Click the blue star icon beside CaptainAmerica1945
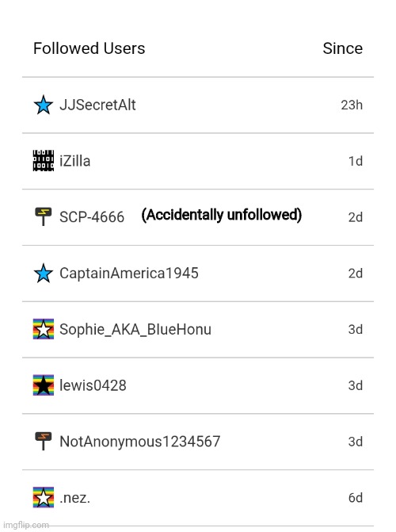Screen dimensions: 396x532 pyautogui.click(x=44, y=273)
